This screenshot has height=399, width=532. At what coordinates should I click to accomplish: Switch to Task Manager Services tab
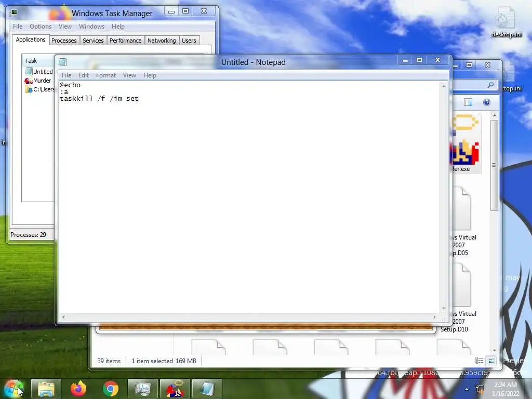[93, 41]
